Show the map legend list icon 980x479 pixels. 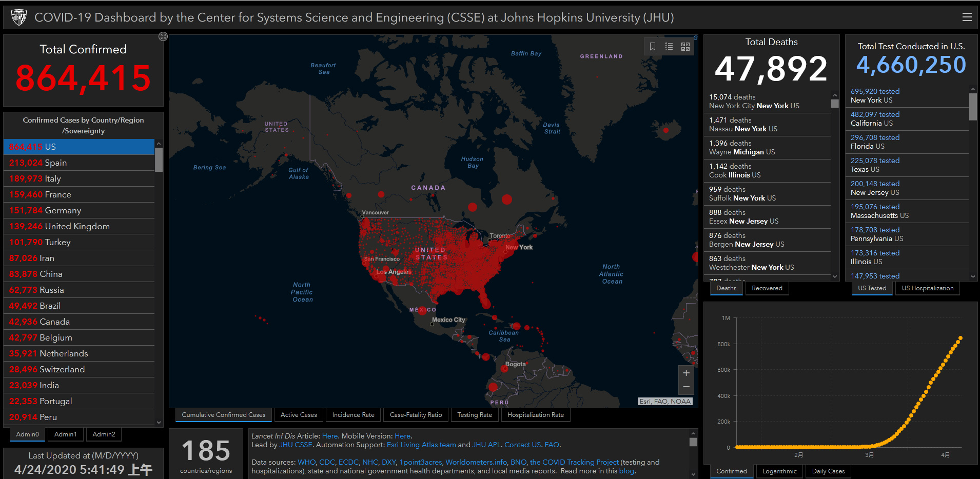[x=669, y=47]
